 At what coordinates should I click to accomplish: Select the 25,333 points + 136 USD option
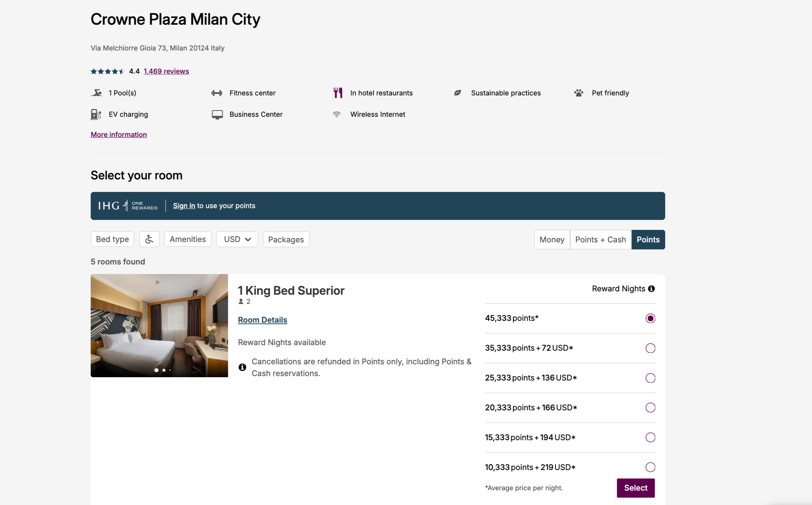[x=650, y=378]
